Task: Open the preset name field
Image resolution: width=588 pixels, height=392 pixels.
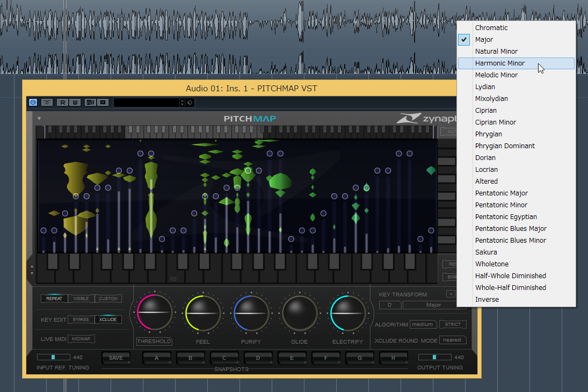Action: (146, 103)
